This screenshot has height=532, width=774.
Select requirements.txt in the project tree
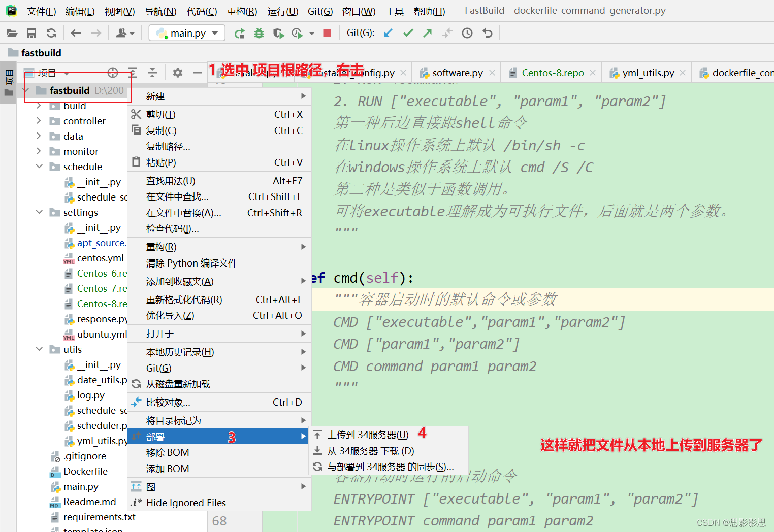[99, 517]
